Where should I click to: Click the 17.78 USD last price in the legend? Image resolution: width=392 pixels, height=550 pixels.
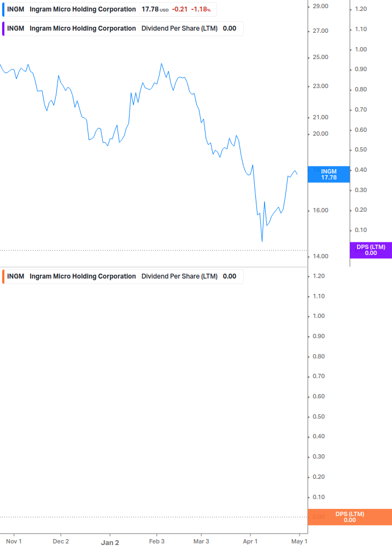(155, 9)
